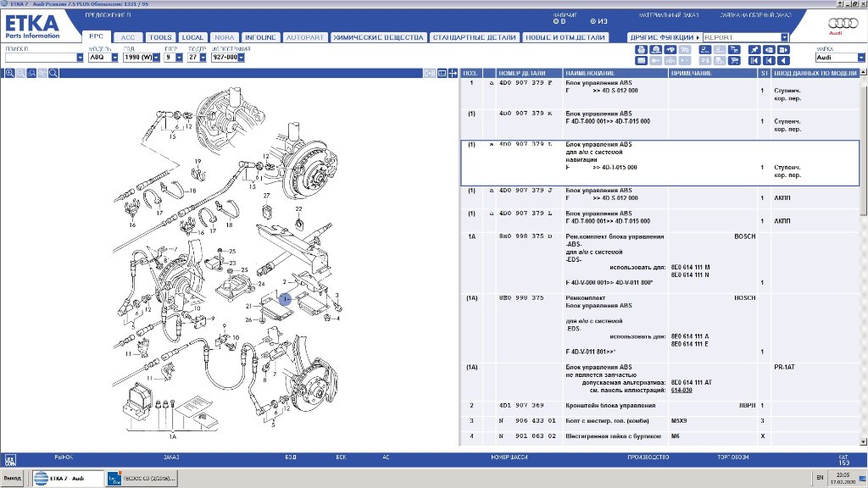The height and width of the screenshot is (488, 868).
Task: Jump to first illustration with skip-to-start icon
Action: (x=755, y=60)
